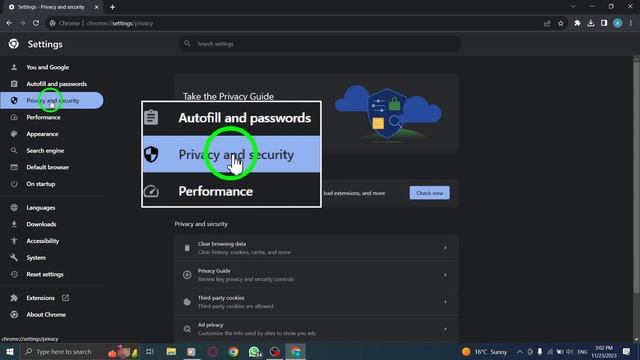Click the share page icon in address bar
The image size is (640, 360).
(x=547, y=23)
